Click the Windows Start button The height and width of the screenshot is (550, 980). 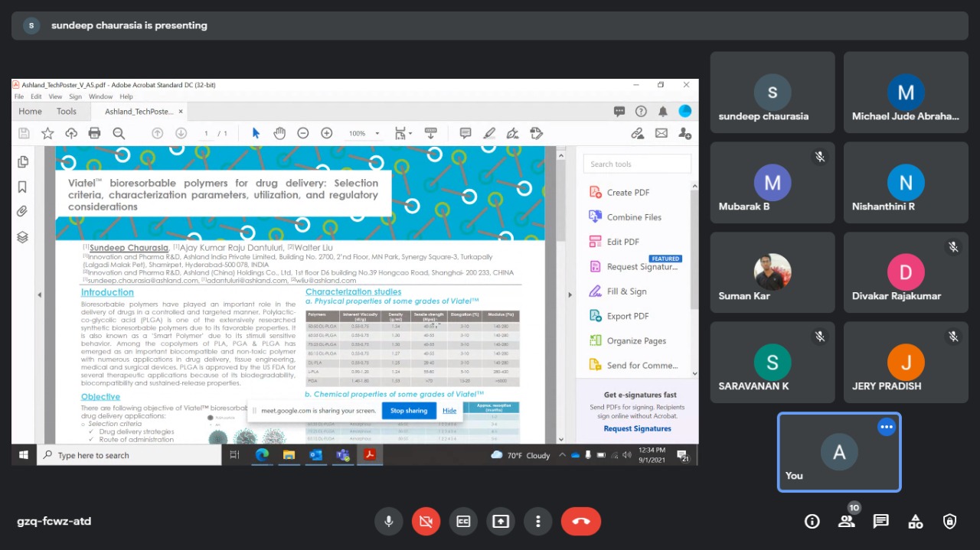click(24, 455)
